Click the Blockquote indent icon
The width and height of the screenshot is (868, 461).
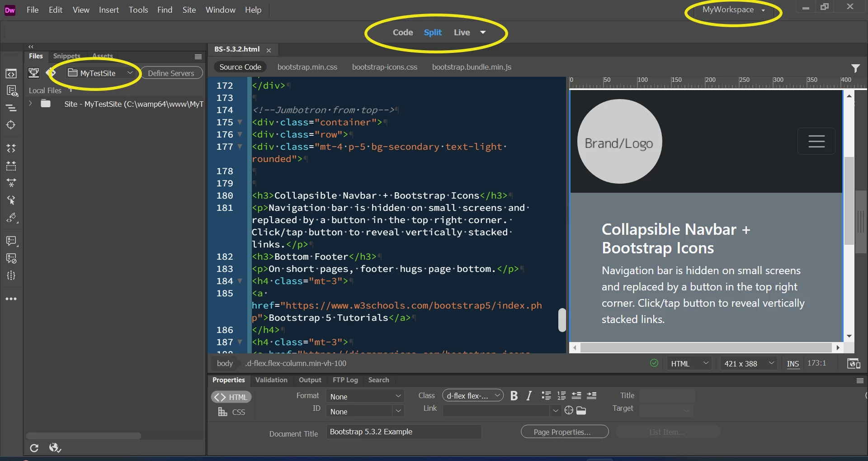592,396
